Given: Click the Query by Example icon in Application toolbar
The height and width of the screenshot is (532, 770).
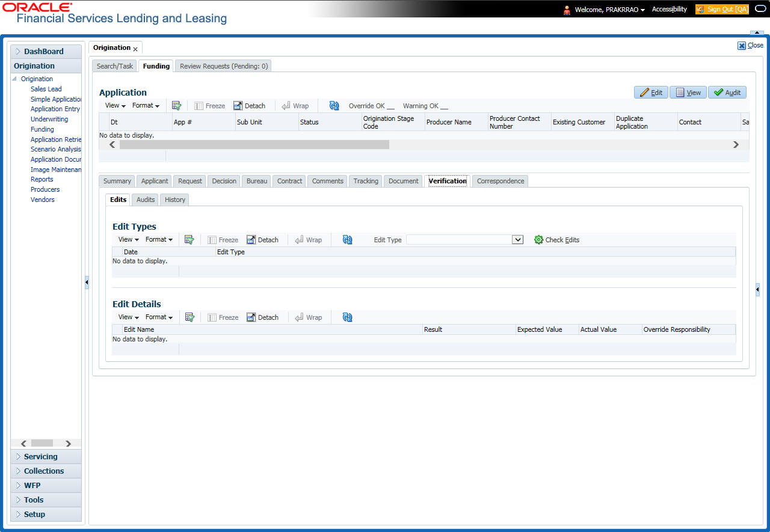Looking at the screenshot, I should (176, 106).
